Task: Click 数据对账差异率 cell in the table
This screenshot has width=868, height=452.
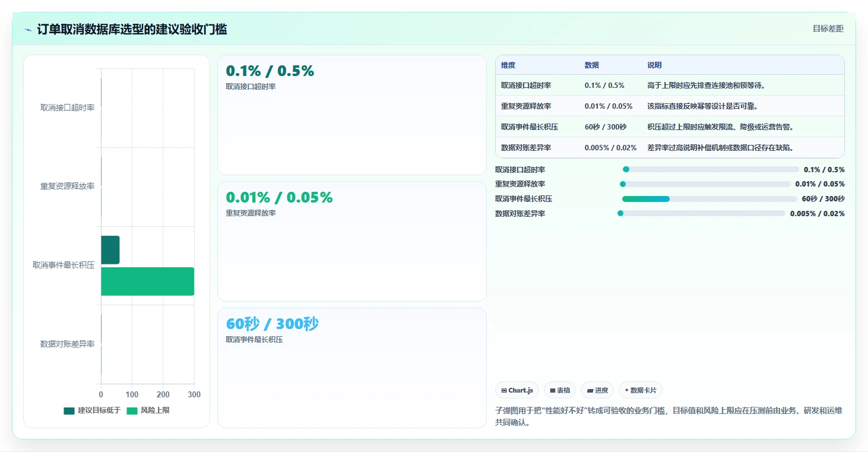Action: coord(526,147)
